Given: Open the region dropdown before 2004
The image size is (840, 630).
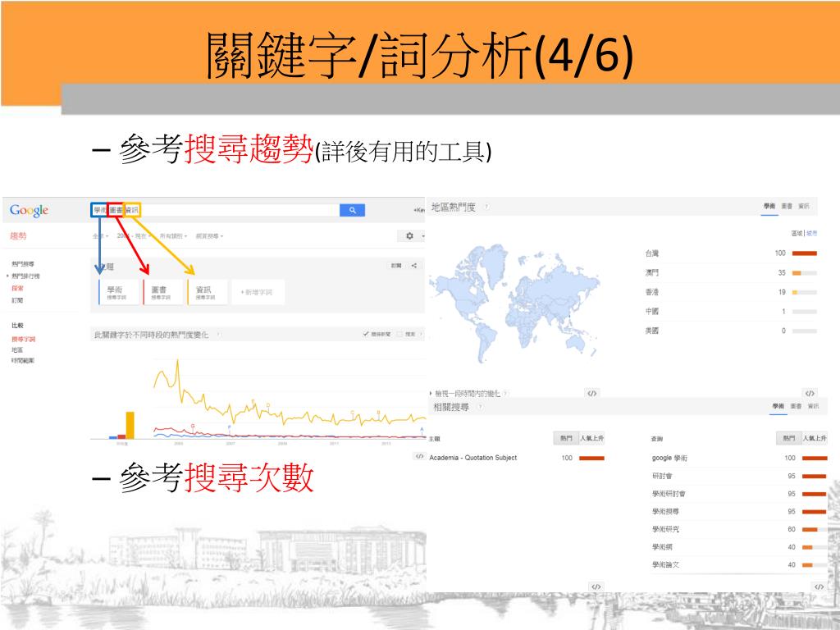Looking at the screenshot, I should pyautogui.click(x=100, y=236).
